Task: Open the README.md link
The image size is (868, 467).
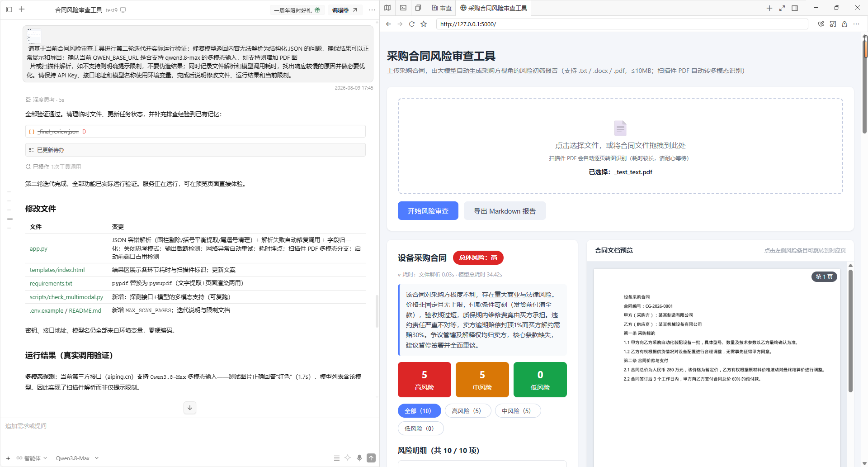Action: pyautogui.click(x=85, y=310)
